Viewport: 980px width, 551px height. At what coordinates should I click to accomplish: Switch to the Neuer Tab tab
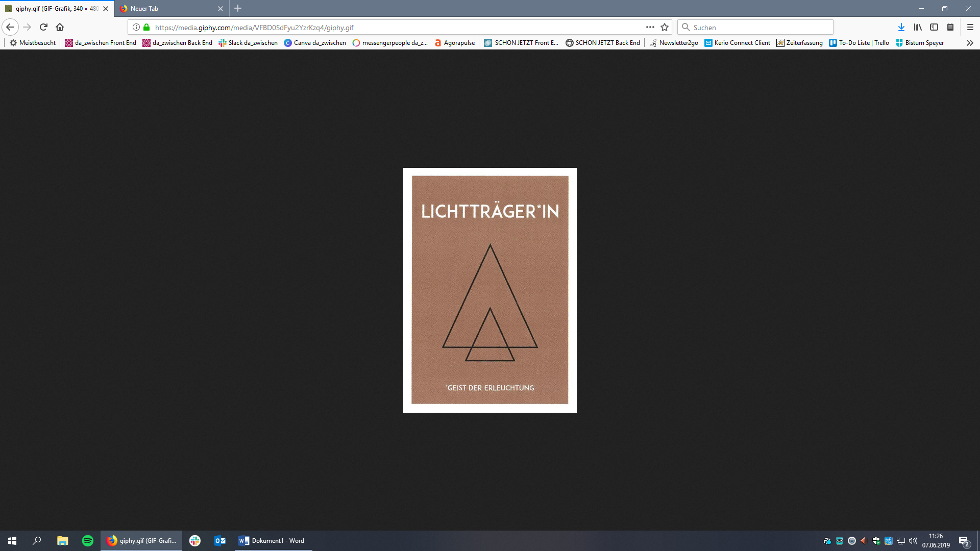tap(168, 9)
